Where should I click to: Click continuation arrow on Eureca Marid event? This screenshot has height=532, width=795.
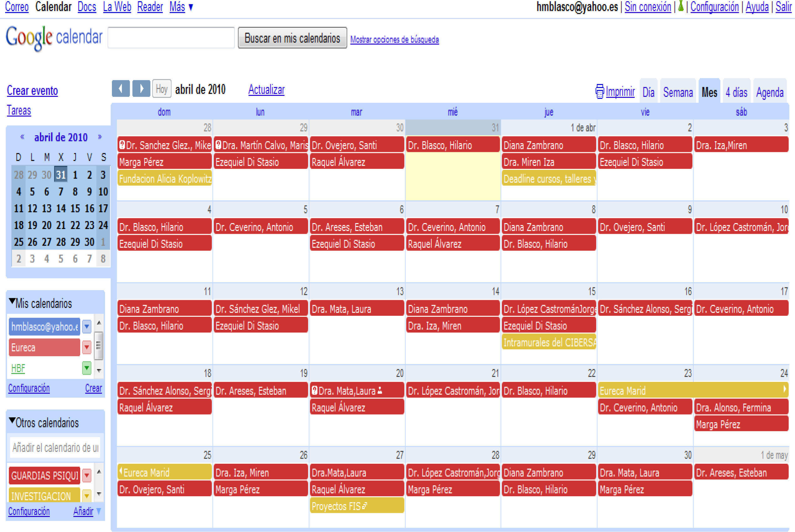tap(784, 389)
